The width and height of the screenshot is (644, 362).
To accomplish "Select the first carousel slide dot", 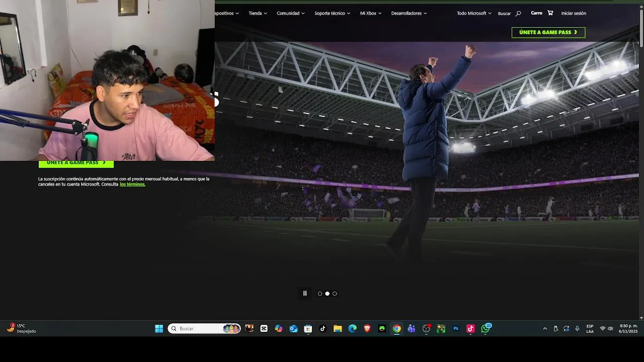I will [320, 294].
